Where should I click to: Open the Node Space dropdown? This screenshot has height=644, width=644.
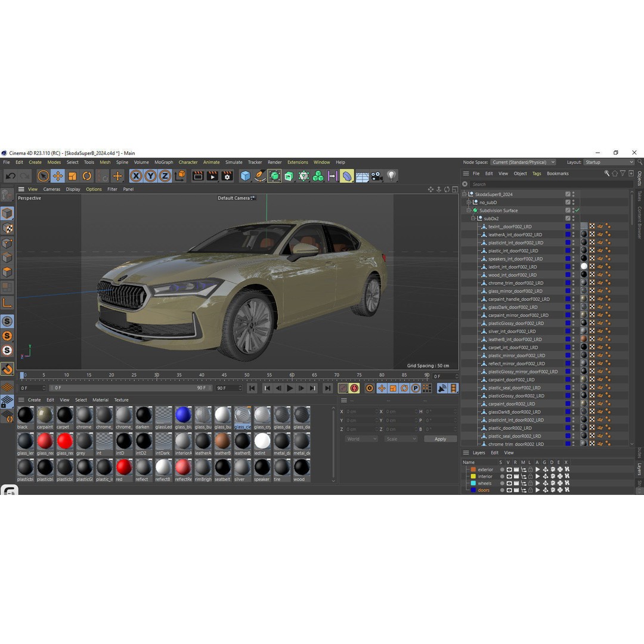pos(523,162)
